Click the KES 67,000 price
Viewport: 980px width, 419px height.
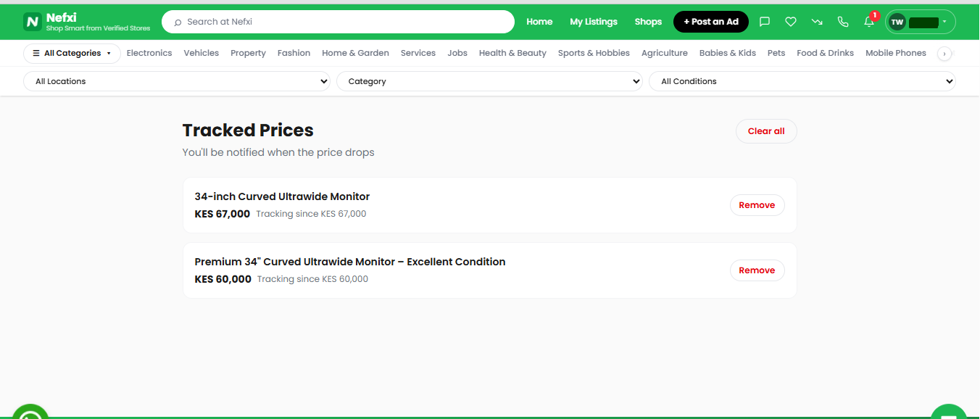(x=223, y=214)
